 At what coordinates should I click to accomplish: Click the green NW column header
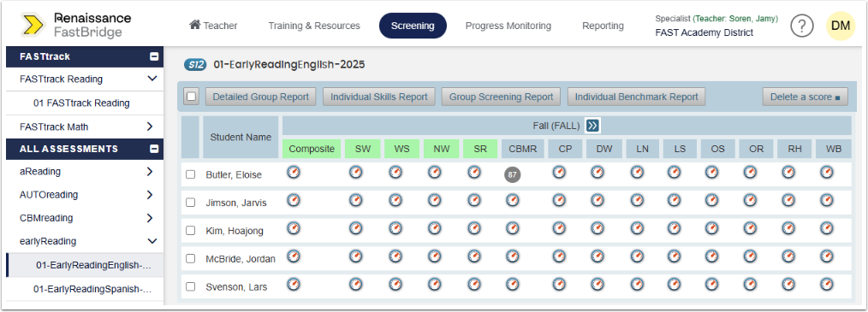[441, 149]
